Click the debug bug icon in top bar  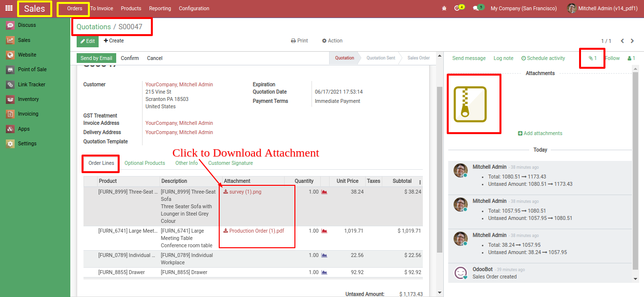tap(443, 8)
